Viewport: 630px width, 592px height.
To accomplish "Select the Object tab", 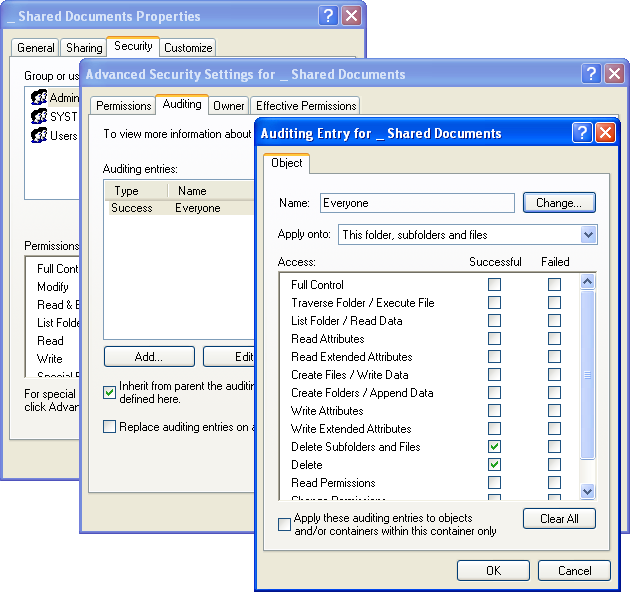I will (286, 163).
